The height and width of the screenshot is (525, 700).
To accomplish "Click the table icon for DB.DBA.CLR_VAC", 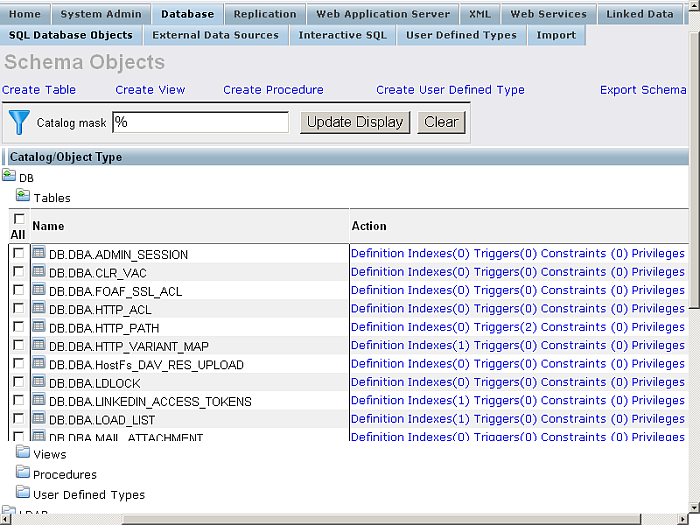I will [39, 271].
